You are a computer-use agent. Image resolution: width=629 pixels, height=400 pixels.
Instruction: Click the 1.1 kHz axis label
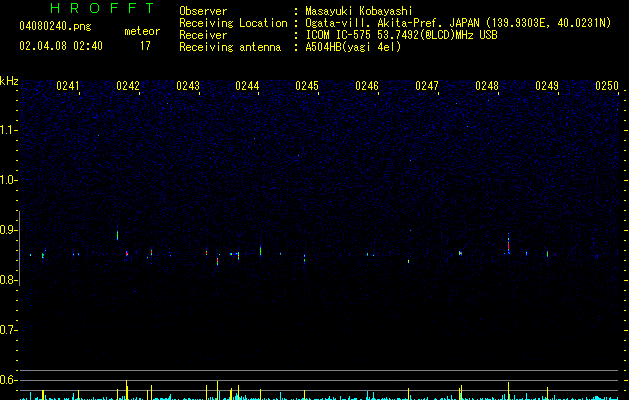pos(8,130)
